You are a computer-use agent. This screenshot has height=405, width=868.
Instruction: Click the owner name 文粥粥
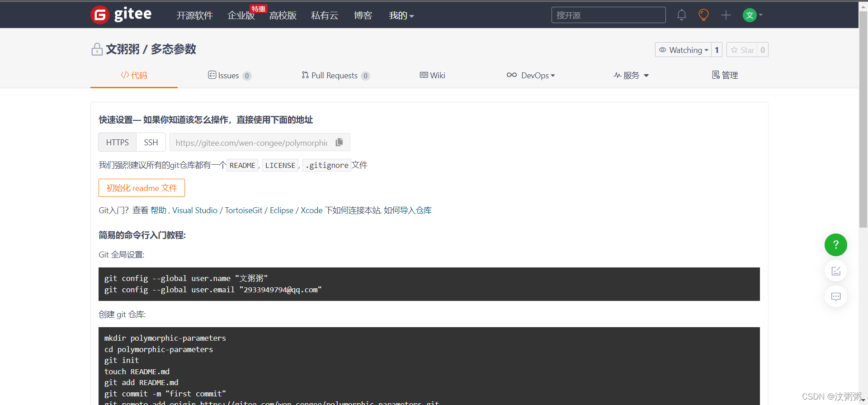click(123, 49)
